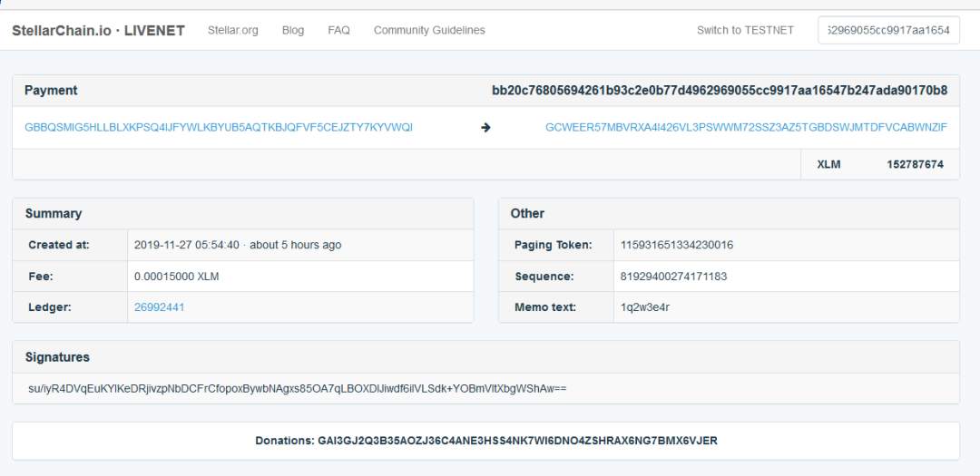Select sequence number 81929400274171183

(x=673, y=277)
